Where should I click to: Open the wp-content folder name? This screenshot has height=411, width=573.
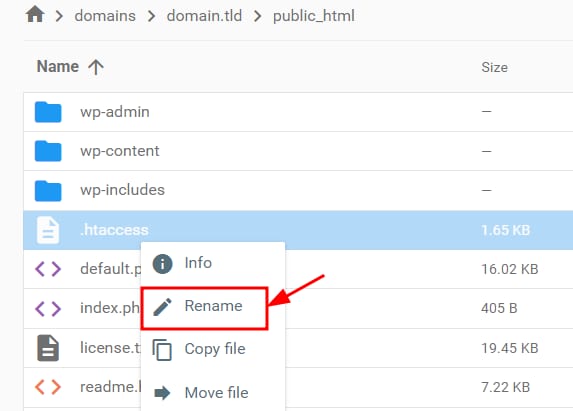pyautogui.click(x=119, y=151)
